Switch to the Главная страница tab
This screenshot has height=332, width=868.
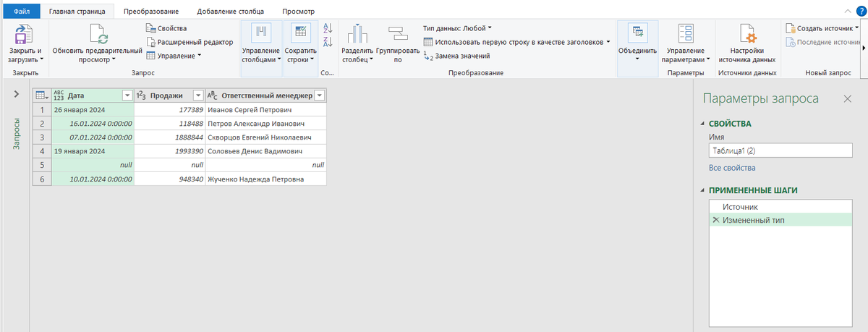pyautogui.click(x=77, y=12)
